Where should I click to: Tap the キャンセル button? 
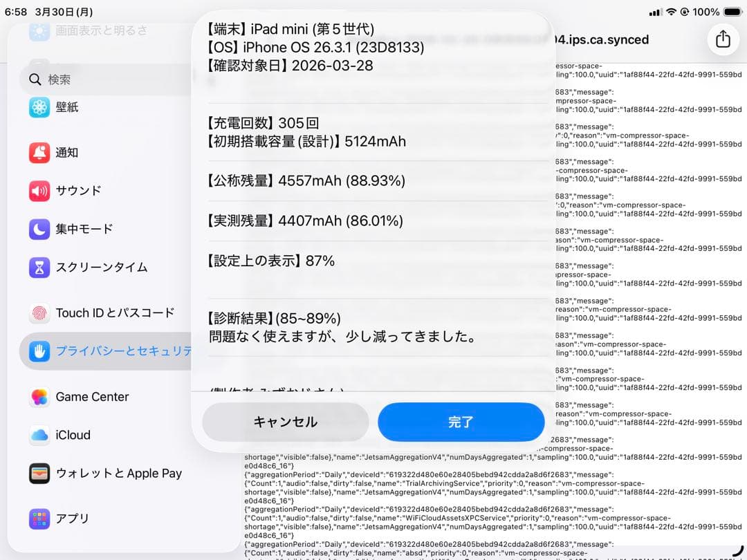[286, 422]
